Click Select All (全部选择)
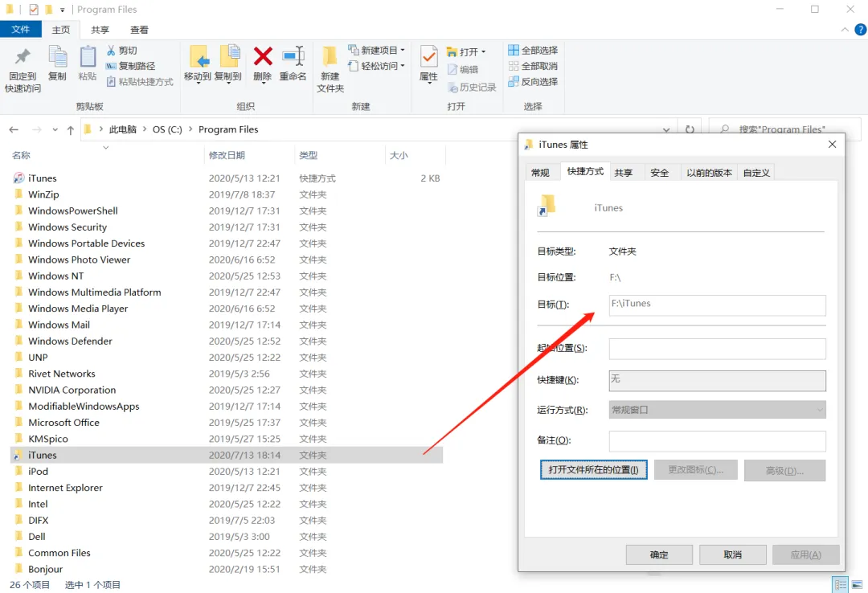Screen dimensions: 868x593 pyautogui.click(x=533, y=51)
